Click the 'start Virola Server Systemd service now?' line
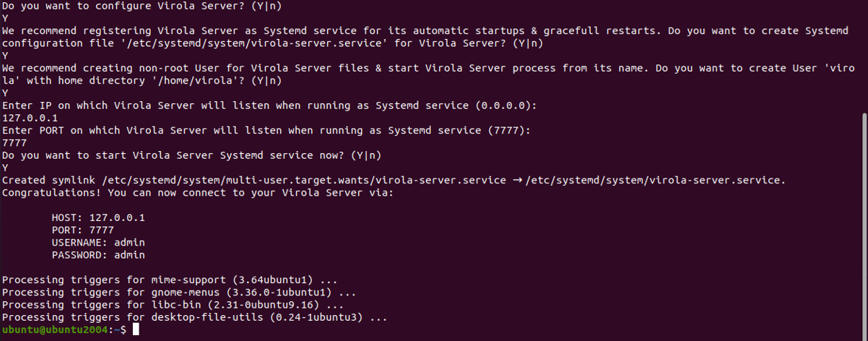 click(191, 155)
